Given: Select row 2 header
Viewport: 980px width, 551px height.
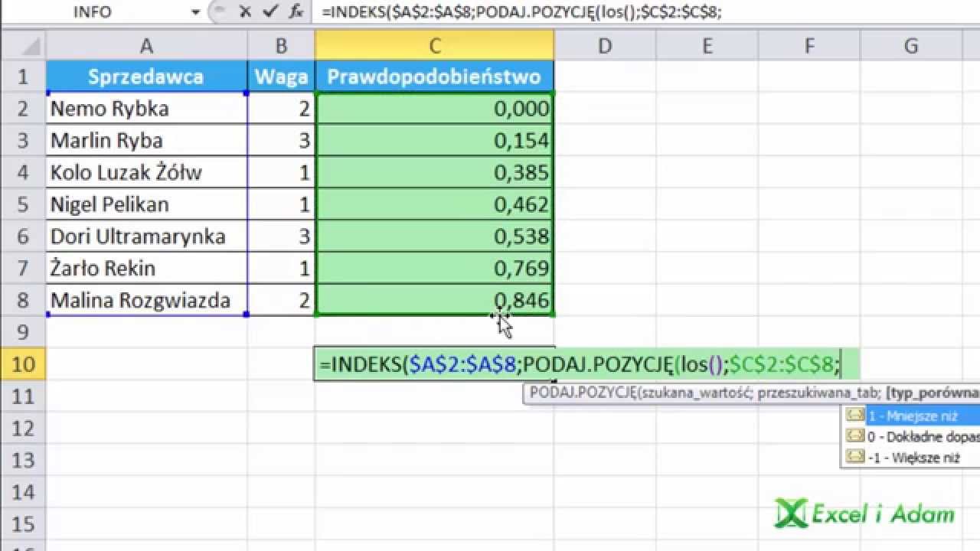Looking at the screenshot, I should (x=23, y=109).
